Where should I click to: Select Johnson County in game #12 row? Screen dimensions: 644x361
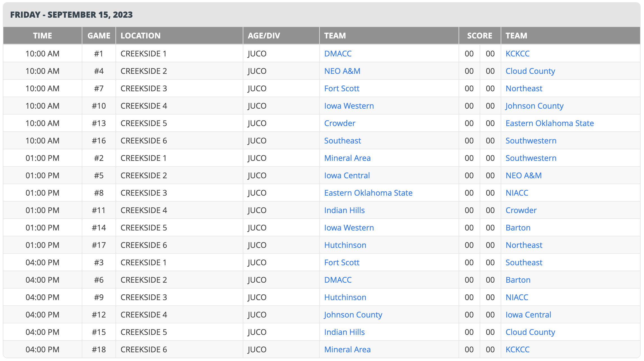(x=353, y=315)
